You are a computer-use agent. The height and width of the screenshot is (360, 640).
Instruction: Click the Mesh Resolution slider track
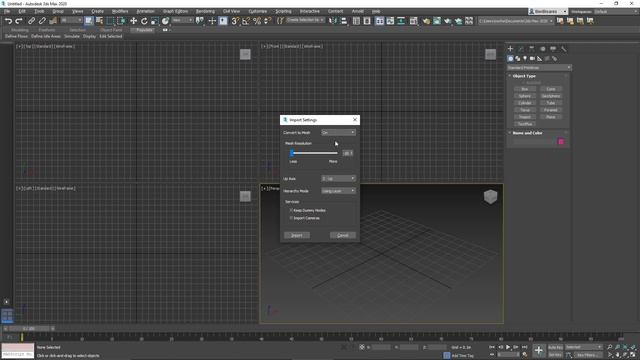tap(314, 153)
